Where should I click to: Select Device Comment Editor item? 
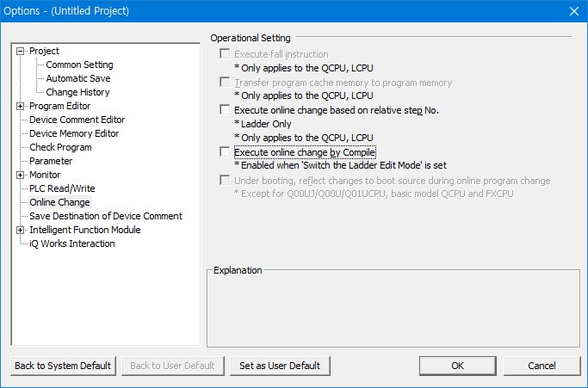pyautogui.click(x=77, y=120)
